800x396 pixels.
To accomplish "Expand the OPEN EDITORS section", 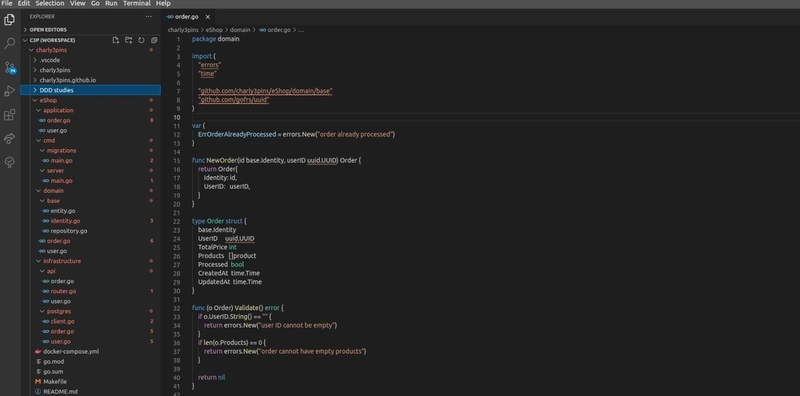I will pyautogui.click(x=90, y=30).
